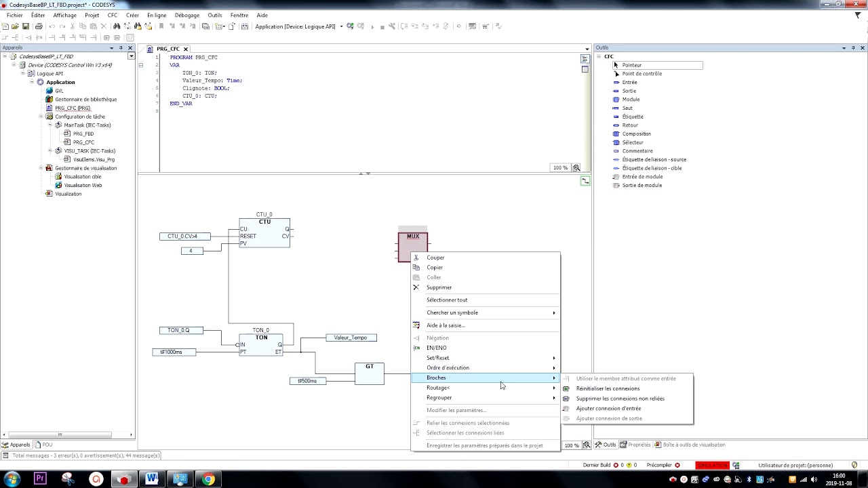Click the Couper scissors entry icon
The height and width of the screenshot is (488, 868).
click(x=416, y=258)
